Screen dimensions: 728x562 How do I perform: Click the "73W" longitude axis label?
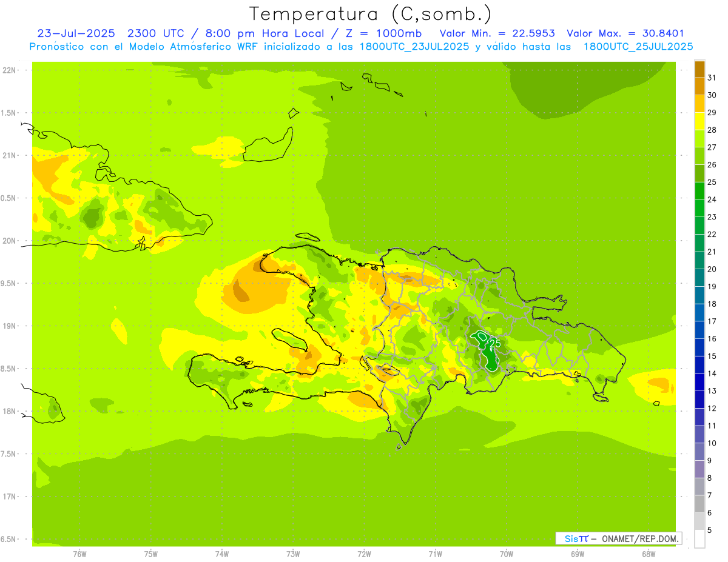(293, 554)
